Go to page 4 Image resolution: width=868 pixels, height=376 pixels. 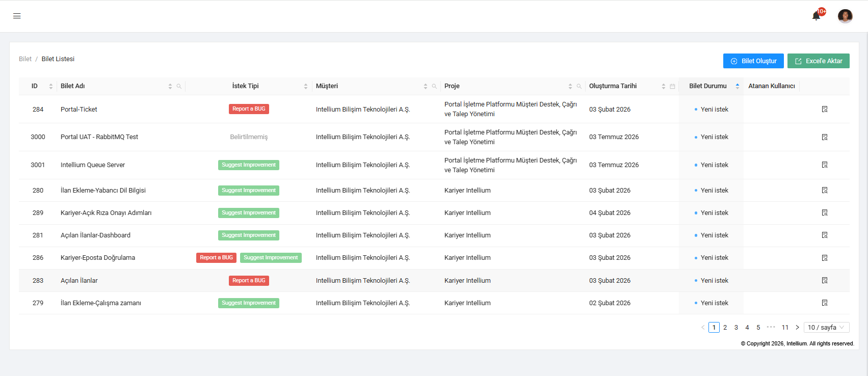pyautogui.click(x=747, y=328)
